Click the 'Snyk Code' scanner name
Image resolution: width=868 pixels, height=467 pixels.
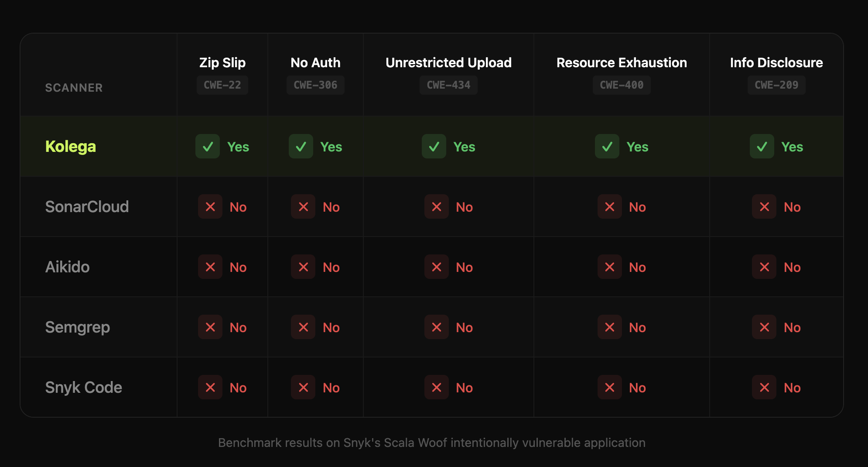84,388
